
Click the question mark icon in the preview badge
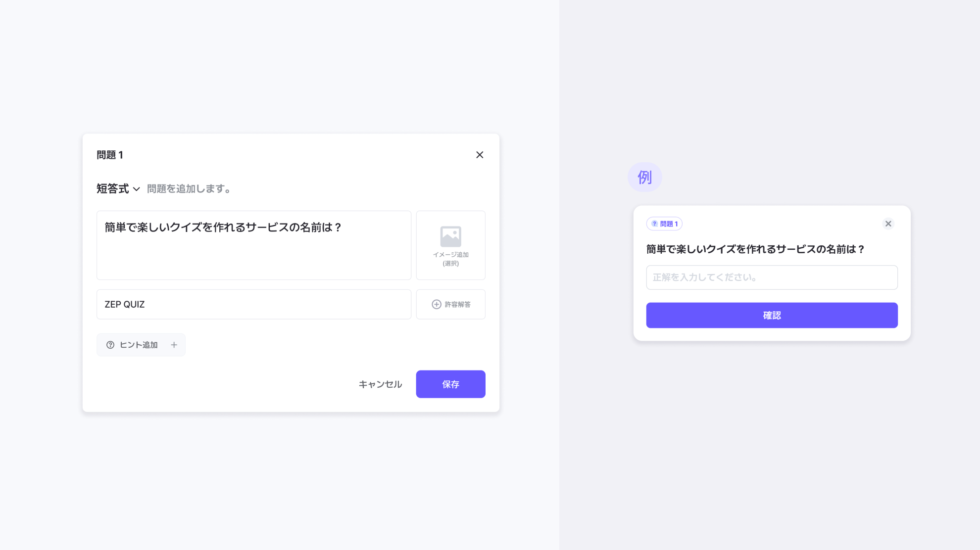coord(654,224)
